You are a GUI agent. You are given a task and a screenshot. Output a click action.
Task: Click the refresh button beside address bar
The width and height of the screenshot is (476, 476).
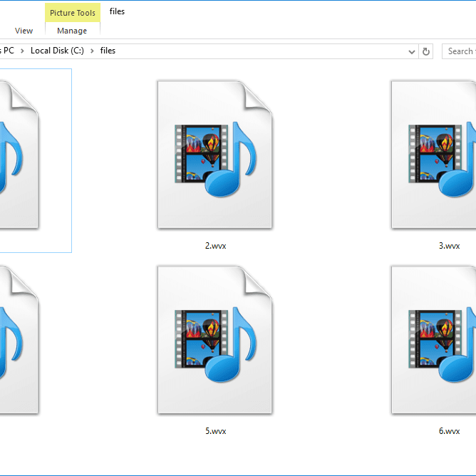point(426,51)
